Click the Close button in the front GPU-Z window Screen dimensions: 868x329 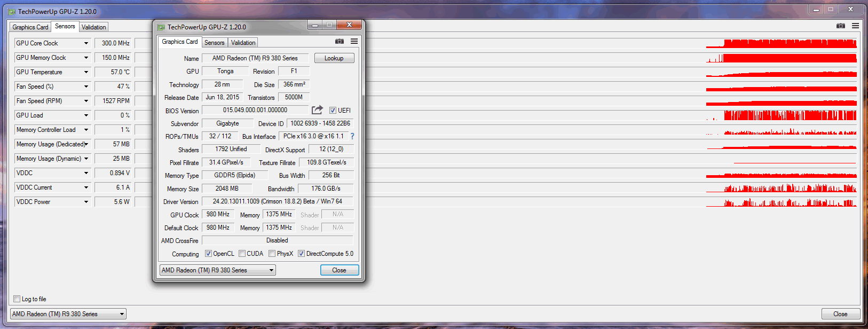(340, 270)
